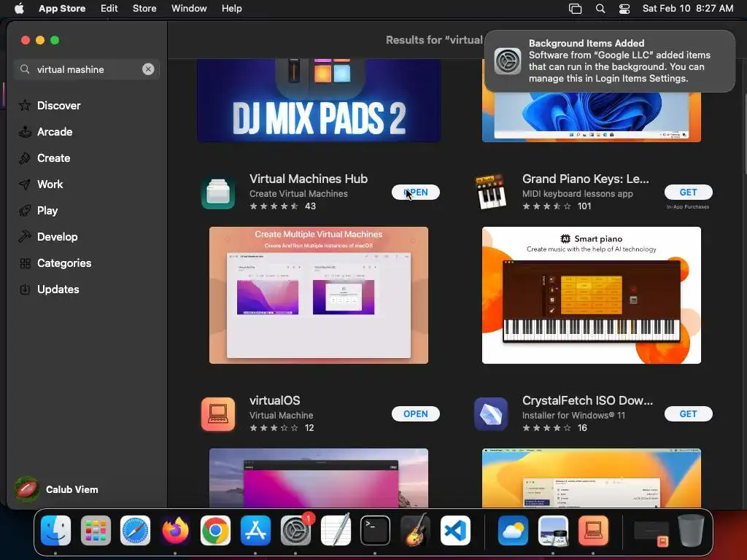Launch Safari from the Dock

tap(135, 531)
